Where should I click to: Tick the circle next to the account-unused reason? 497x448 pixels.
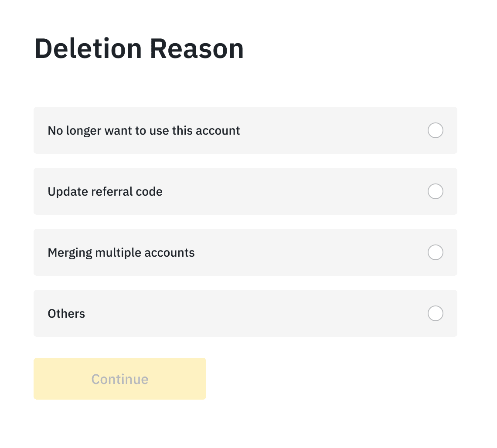[x=435, y=130]
